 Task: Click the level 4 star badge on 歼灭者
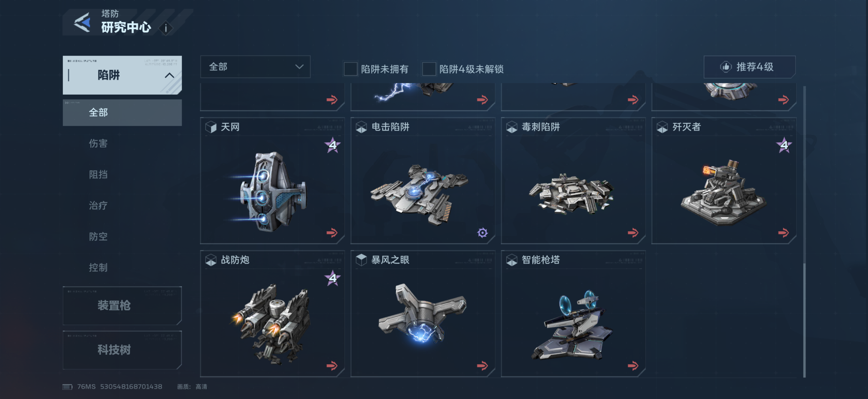(x=784, y=145)
